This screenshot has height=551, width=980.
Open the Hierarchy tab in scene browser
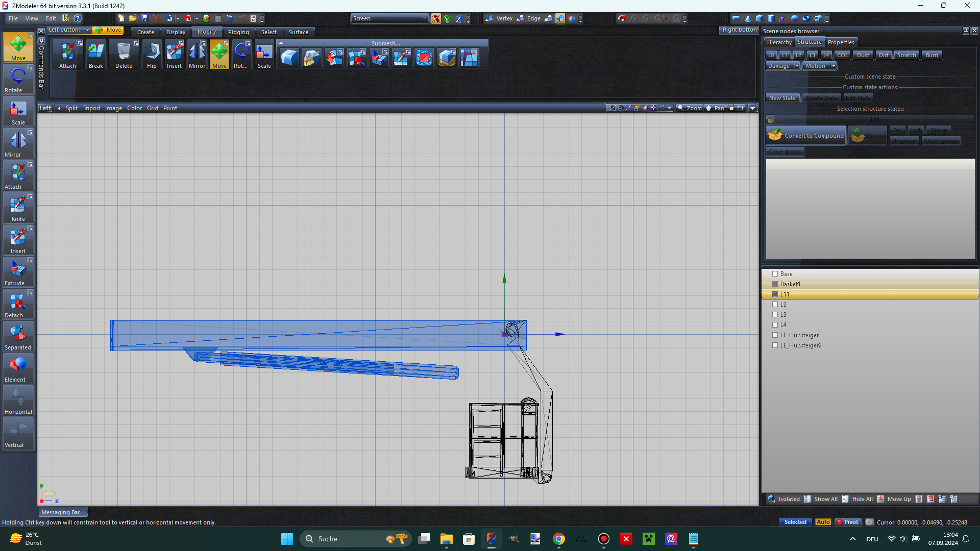pyautogui.click(x=779, y=42)
